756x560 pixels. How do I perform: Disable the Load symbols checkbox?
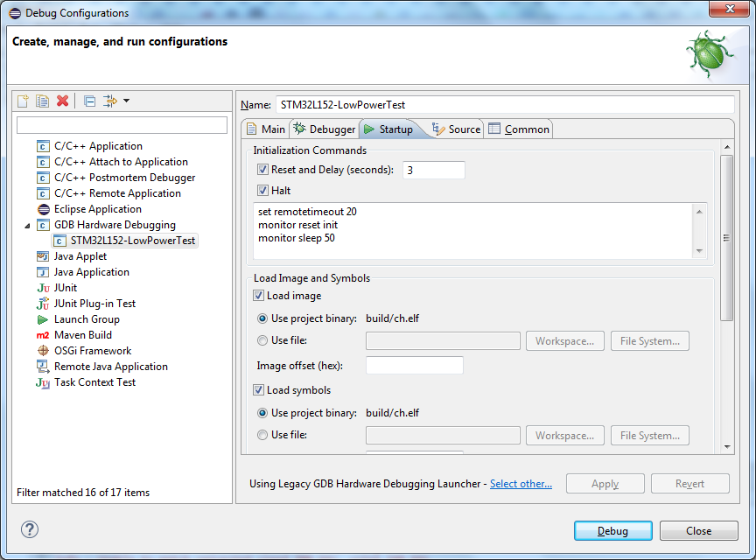[259, 390]
